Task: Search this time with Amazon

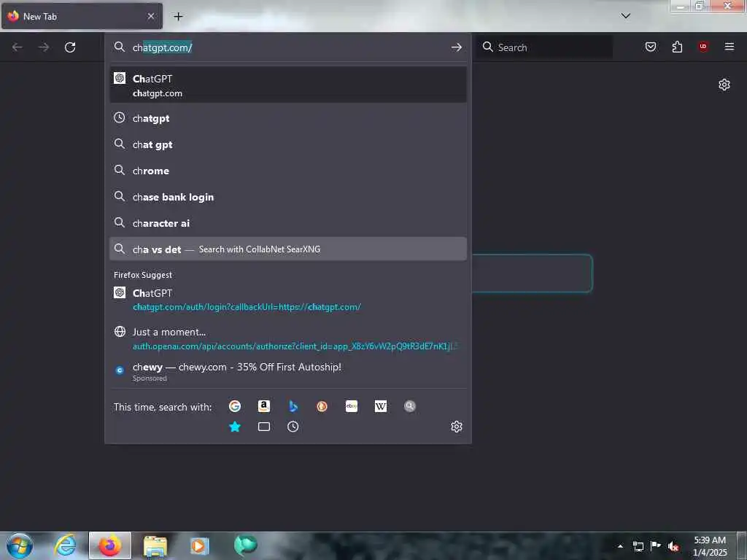Action: click(264, 406)
